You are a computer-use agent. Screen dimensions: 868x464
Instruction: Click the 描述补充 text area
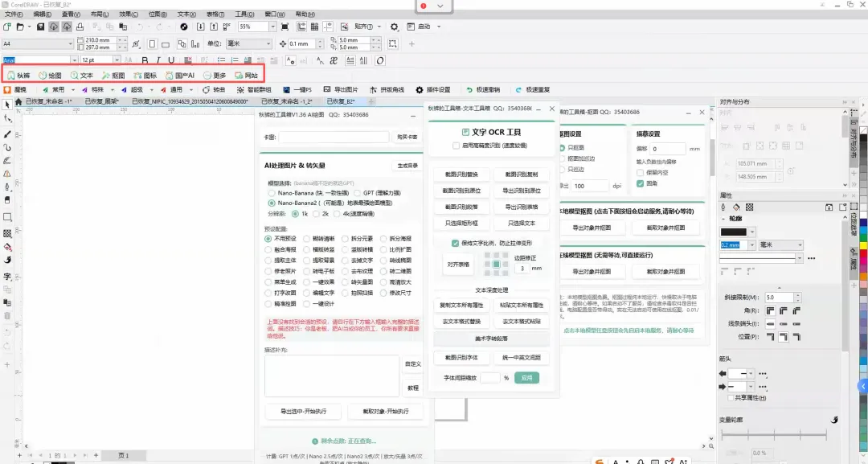click(332, 376)
